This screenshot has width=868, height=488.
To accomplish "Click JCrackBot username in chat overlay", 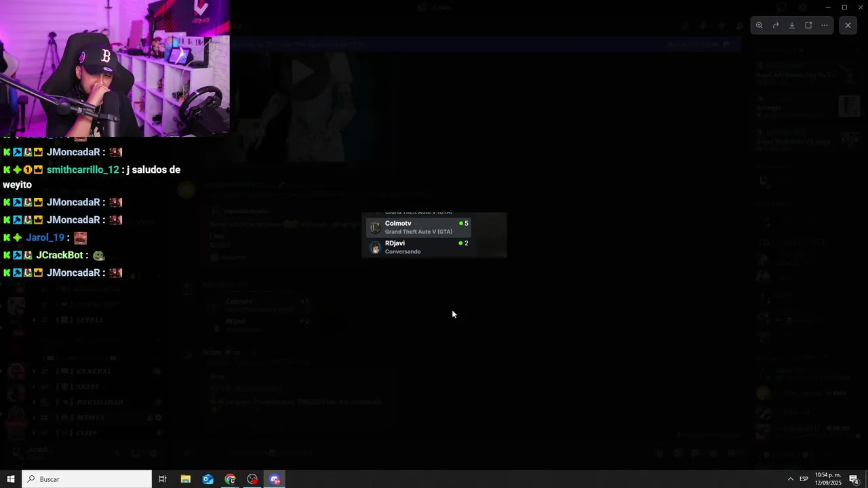I will 60,255.
